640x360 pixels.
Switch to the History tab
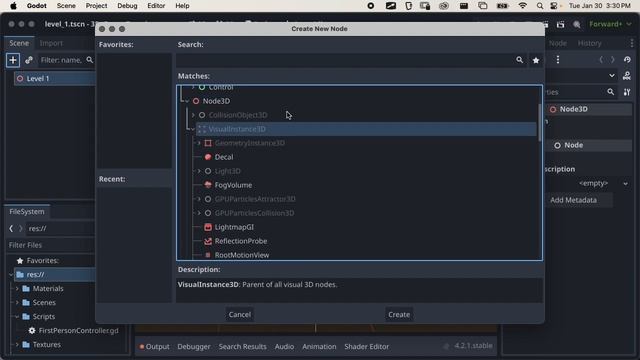pos(589,43)
